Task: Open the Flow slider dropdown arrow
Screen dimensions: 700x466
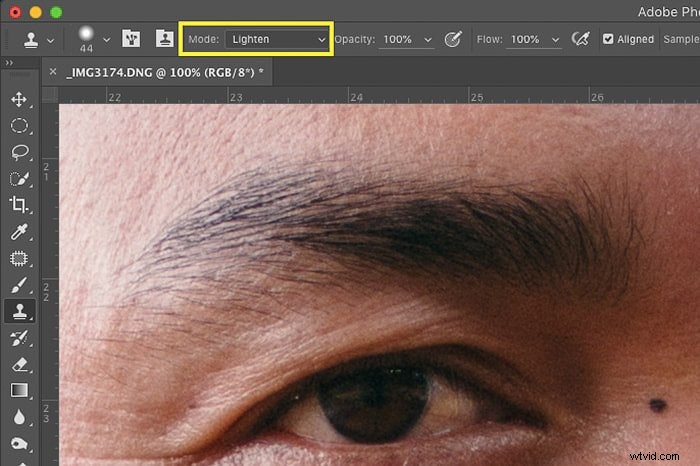Action: [555, 40]
